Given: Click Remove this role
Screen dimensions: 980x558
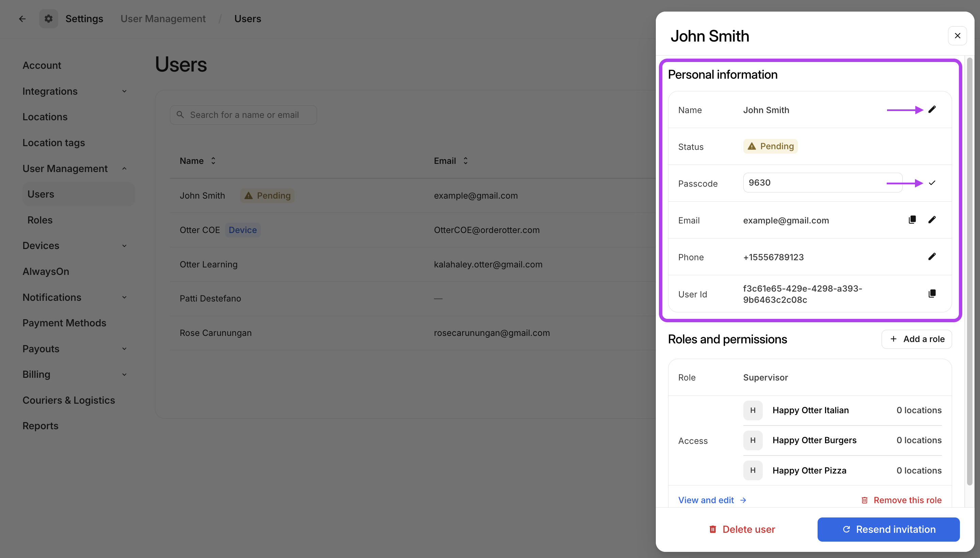Looking at the screenshot, I should [x=901, y=500].
